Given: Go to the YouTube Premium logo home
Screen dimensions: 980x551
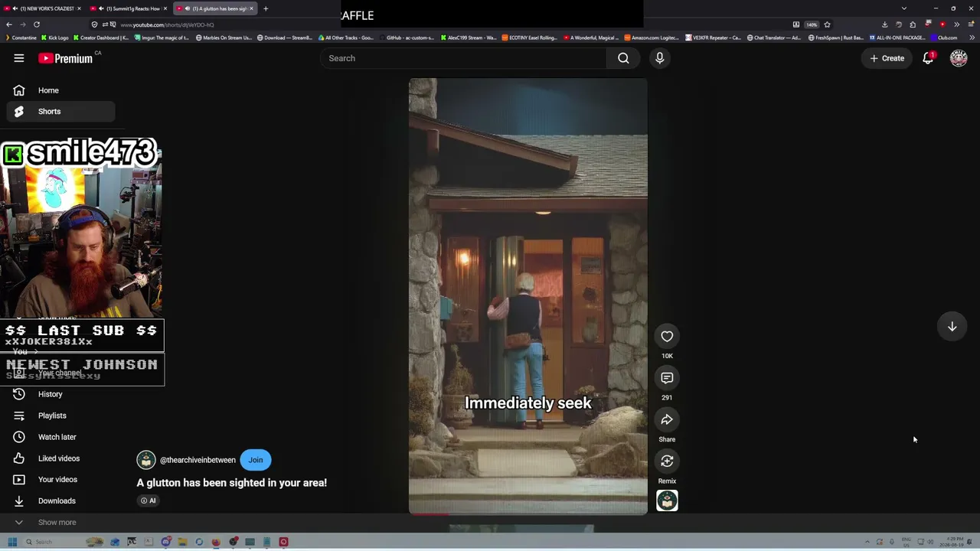Looking at the screenshot, I should click(x=66, y=58).
